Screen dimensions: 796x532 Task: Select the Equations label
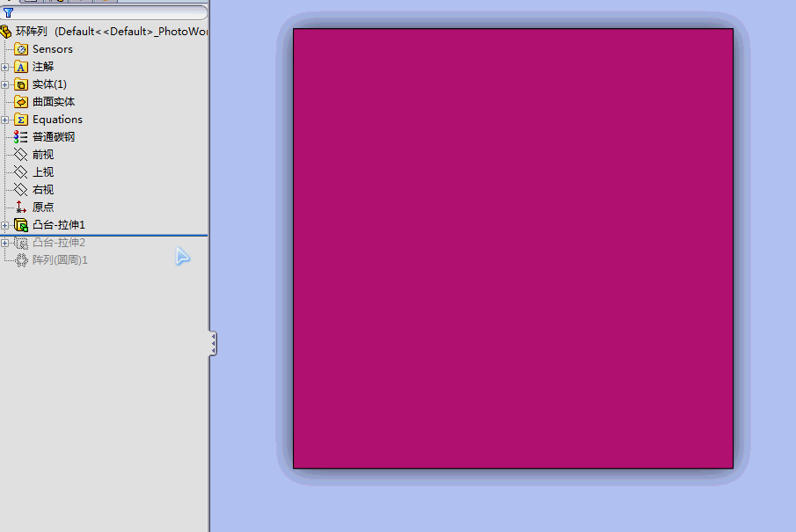(x=57, y=120)
